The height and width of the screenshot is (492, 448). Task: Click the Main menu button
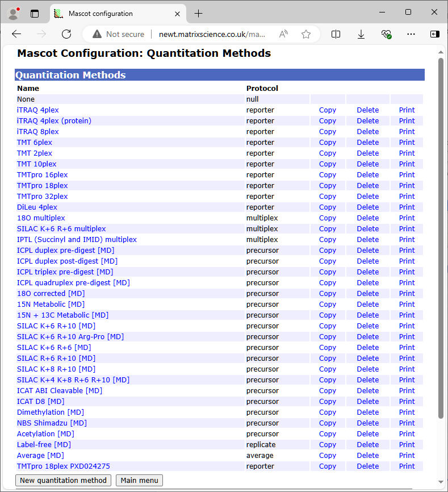tap(140, 481)
